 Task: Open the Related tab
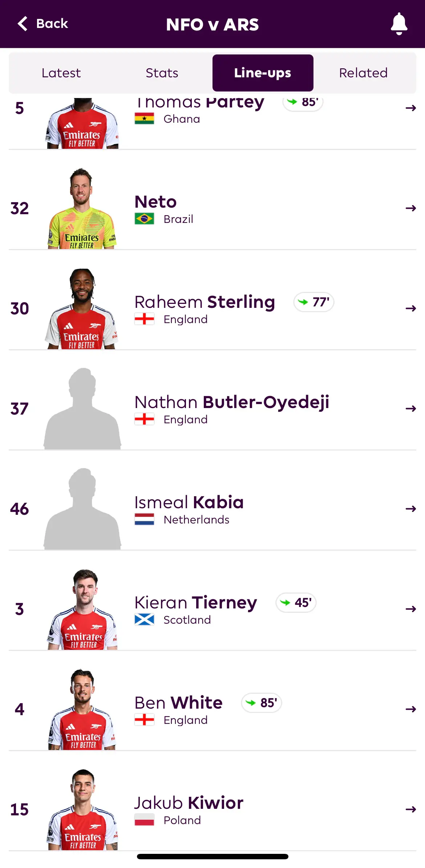[363, 73]
